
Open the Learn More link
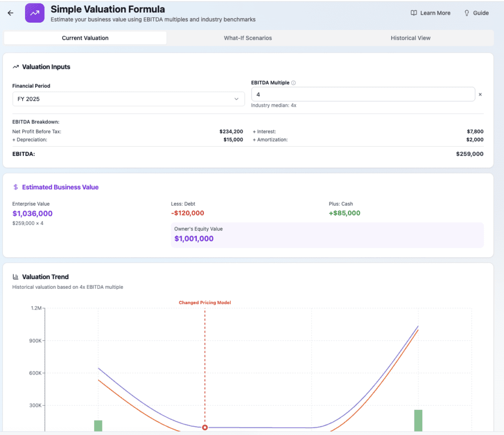430,13
